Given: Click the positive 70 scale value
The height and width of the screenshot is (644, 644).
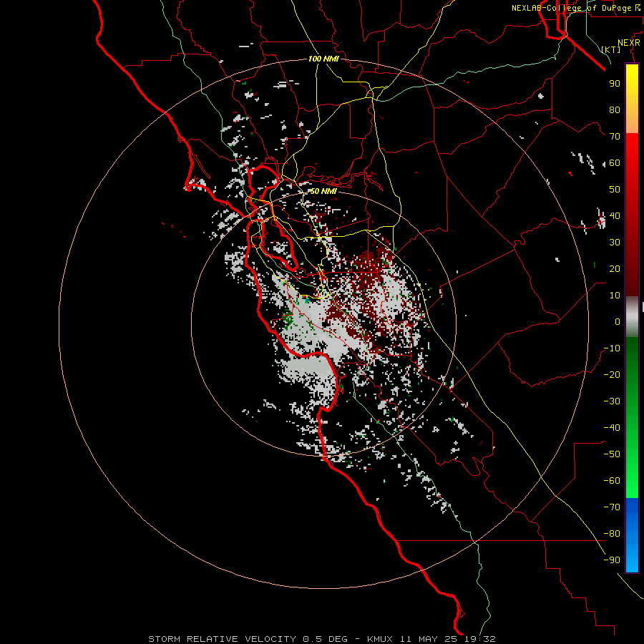Looking at the screenshot, I should (615, 137).
